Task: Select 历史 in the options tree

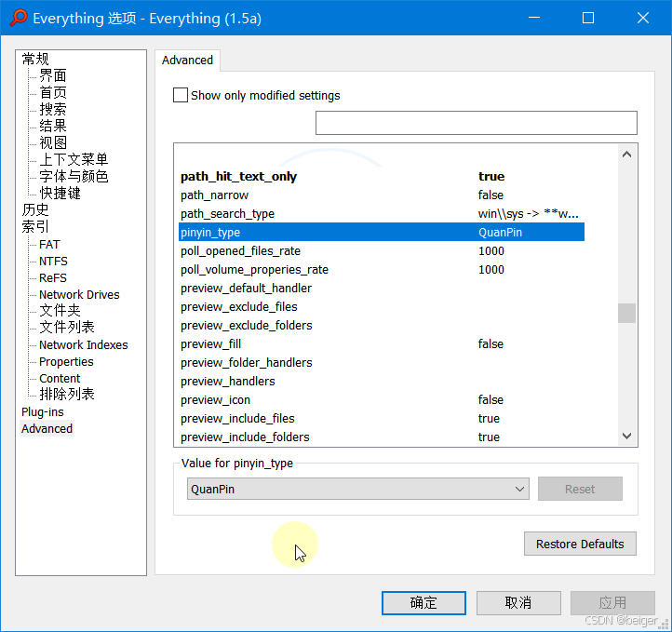Action: (x=35, y=209)
